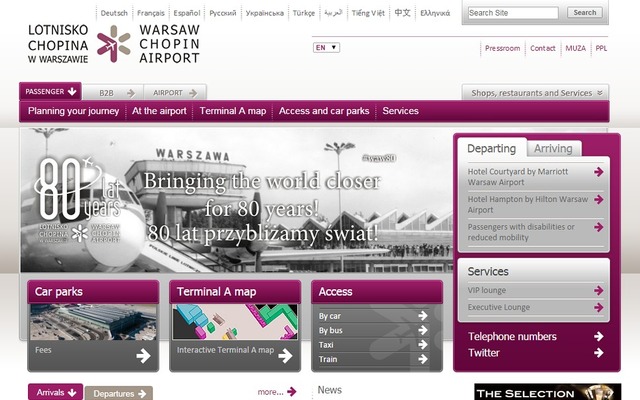Open Terminal A map menu item
The width and height of the screenshot is (640, 400).
pos(233,111)
